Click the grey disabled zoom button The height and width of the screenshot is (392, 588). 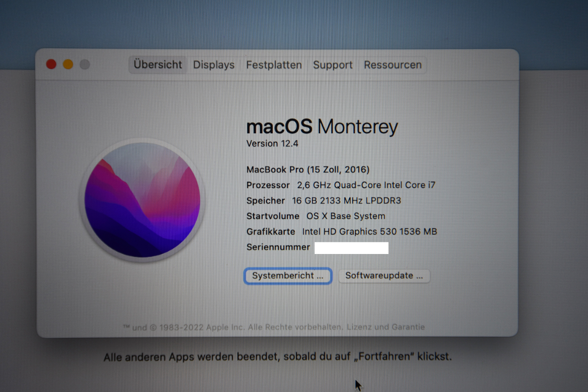[x=85, y=64]
